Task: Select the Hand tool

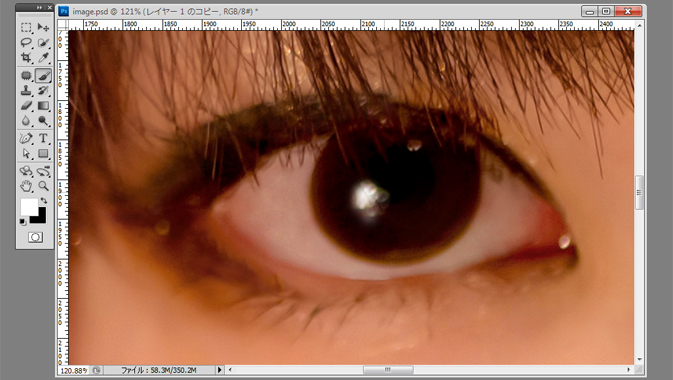Action: point(26,186)
